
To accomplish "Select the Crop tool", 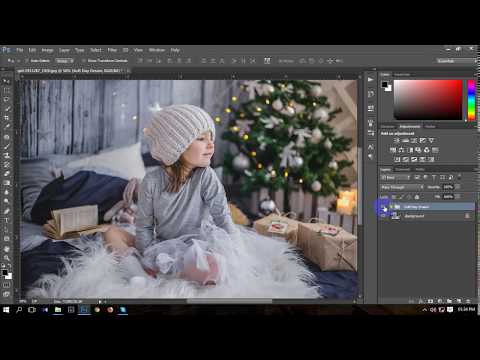I will pyautogui.click(x=6, y=118).
